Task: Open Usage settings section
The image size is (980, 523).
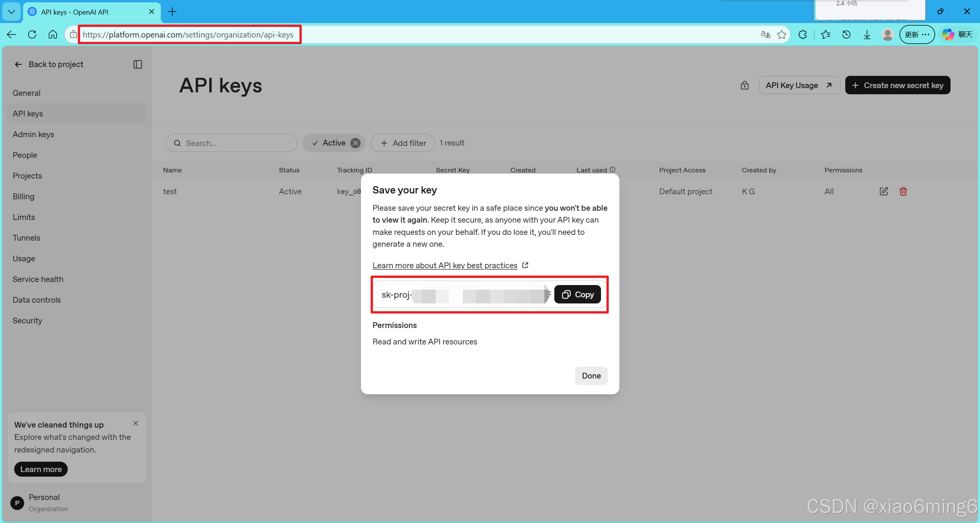Action: 77,259
